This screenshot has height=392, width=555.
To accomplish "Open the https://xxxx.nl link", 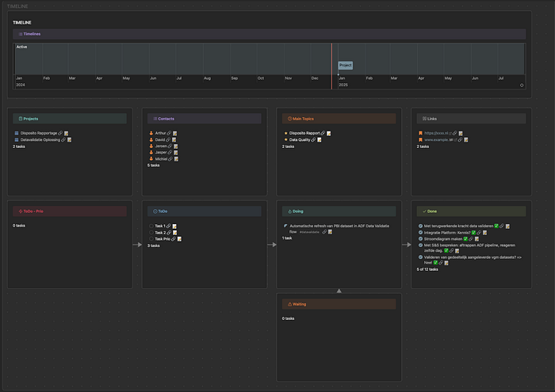I will 436,133.
